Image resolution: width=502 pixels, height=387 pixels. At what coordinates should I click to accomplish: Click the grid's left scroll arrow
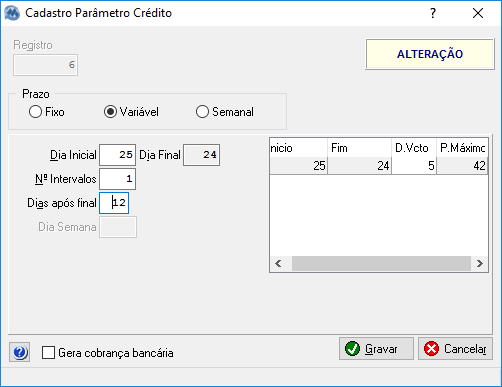pyautogui.click(x=278, y=264)
